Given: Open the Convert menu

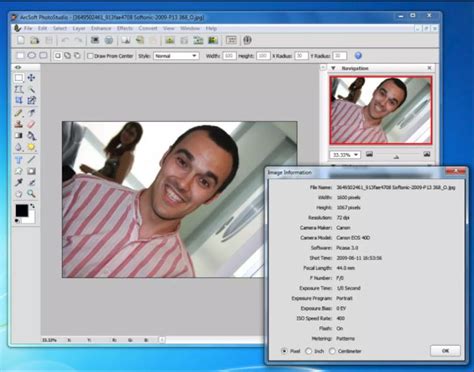Looking at the screenshot, I should point(148,28).
